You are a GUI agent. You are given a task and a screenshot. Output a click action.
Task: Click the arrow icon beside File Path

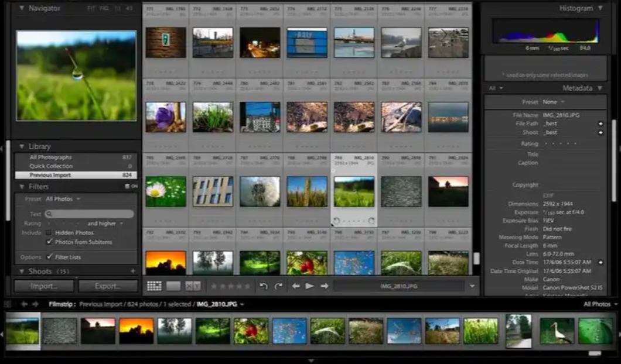(x=600, y=124)
